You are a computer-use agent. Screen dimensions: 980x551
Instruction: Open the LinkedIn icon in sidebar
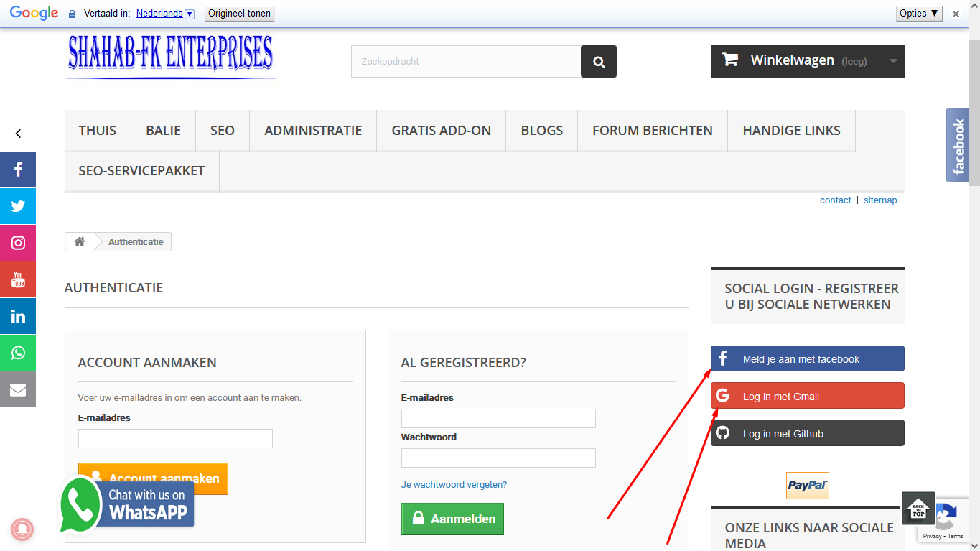point(18,316)
